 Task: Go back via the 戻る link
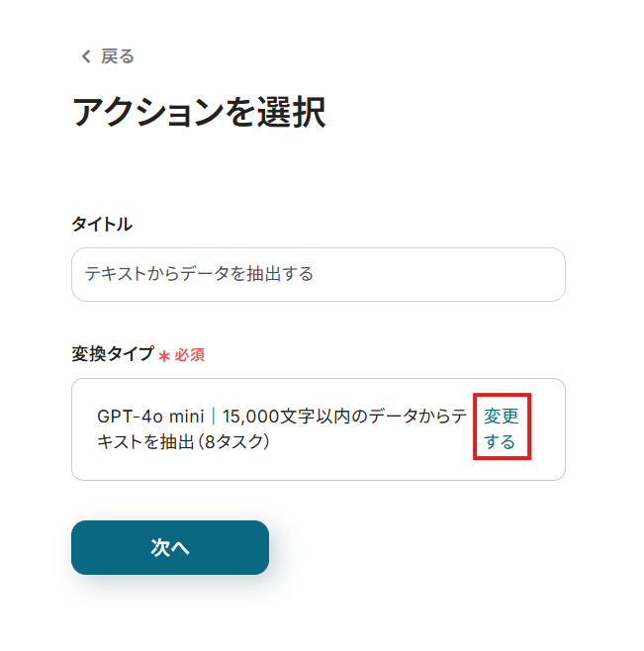[x=117, y=56]
